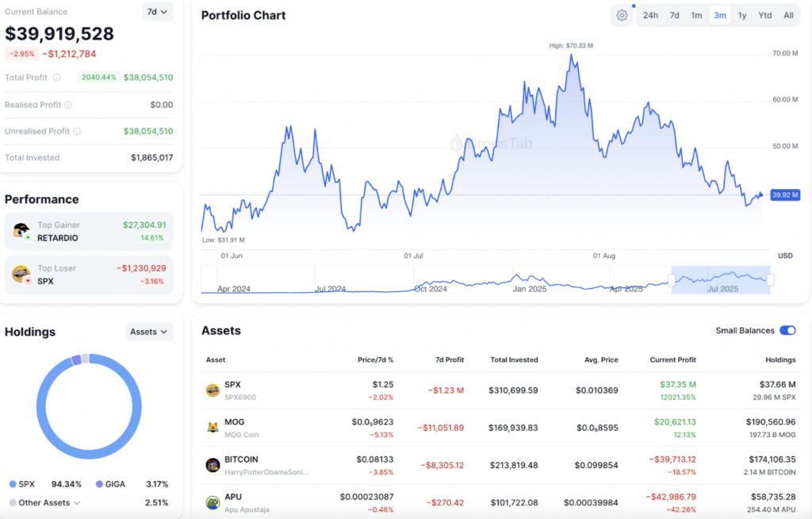The height and width of the screenshot is (519, 812).
Task: Click the 39.92 M current value chart label
Action: click(785, 195)
